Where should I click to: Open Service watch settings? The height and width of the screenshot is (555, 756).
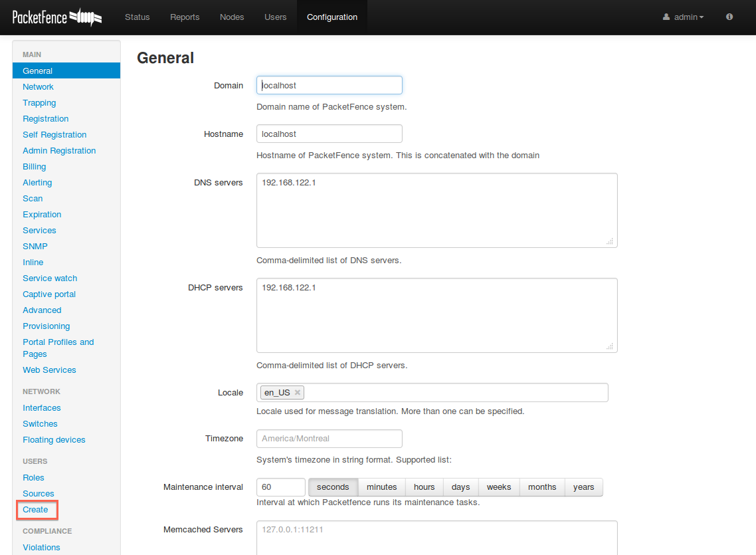click(x=50, y=278)
